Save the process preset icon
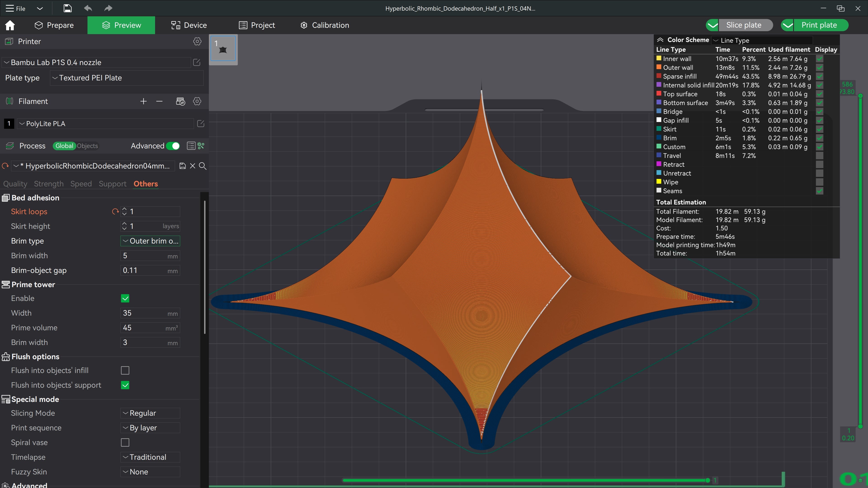The width and height of the screenshot is (868, 488). pyautogui.click(x=182, y=166)
